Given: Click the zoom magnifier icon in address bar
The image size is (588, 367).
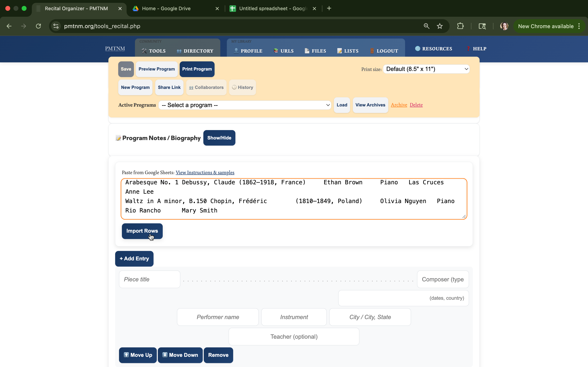Looking at the screenshot, I should coord(427,26).
